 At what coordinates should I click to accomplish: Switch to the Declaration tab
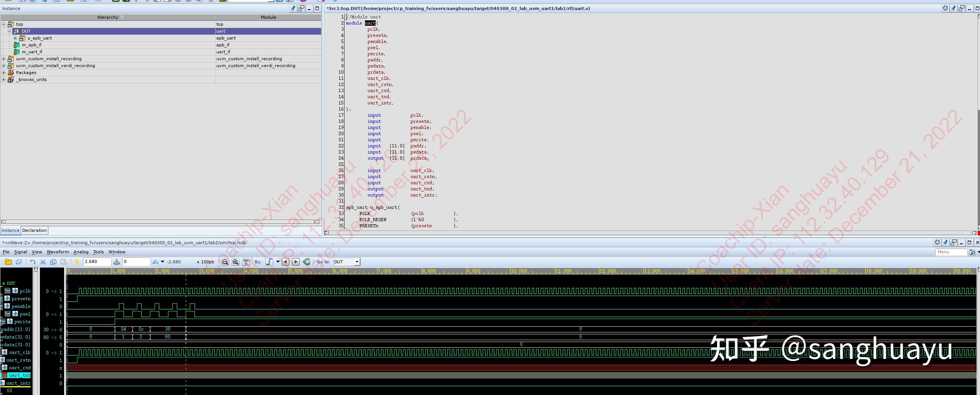click(x=35, y=230)
